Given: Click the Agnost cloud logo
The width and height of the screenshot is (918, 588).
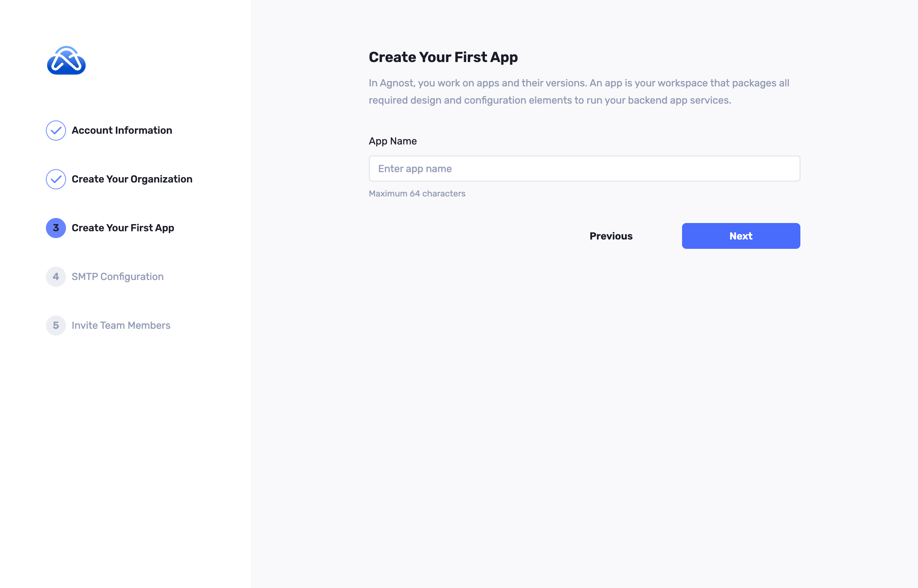Looking at the screenshot, I should pos(66,60).
